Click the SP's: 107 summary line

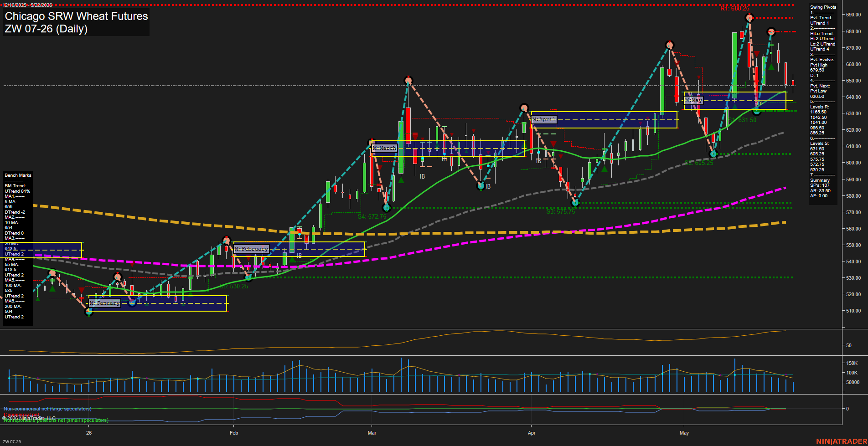[x=820, y=185]
